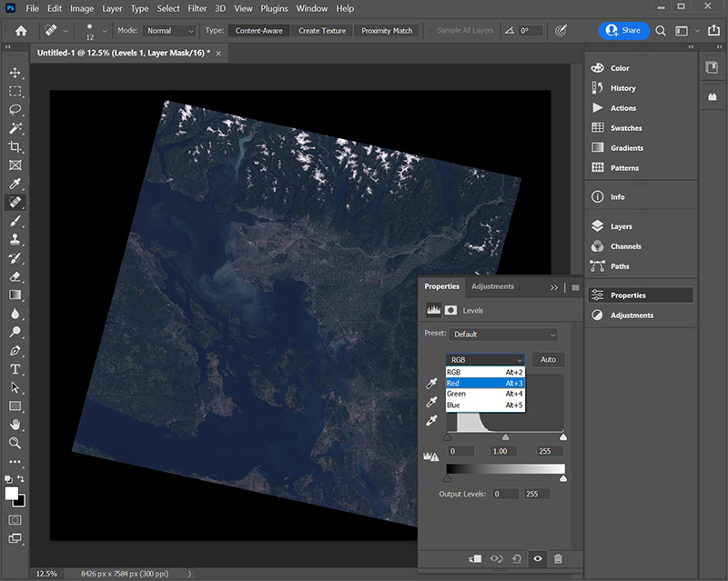Delete the Levels adjustment layer with the trash icon
Screen dimensions: 728x581
pos(558,558)
